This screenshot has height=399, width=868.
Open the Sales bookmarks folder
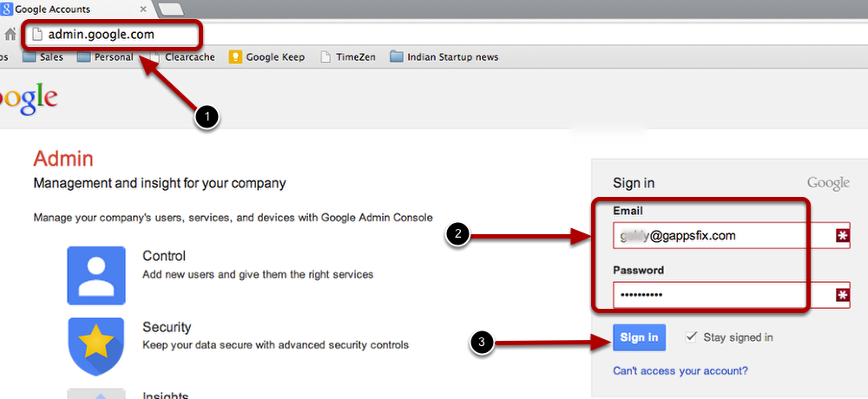pyautogui.click(x=43, y=57)
